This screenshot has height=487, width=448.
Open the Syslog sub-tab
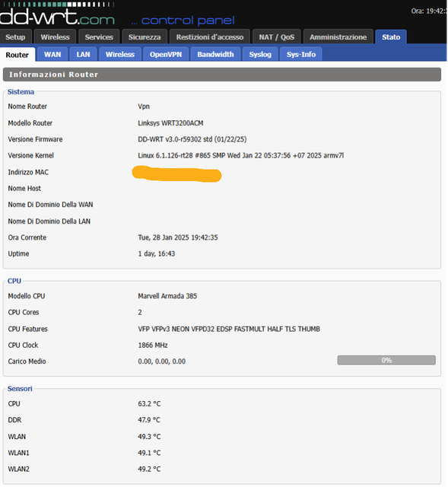coord(260,54)
